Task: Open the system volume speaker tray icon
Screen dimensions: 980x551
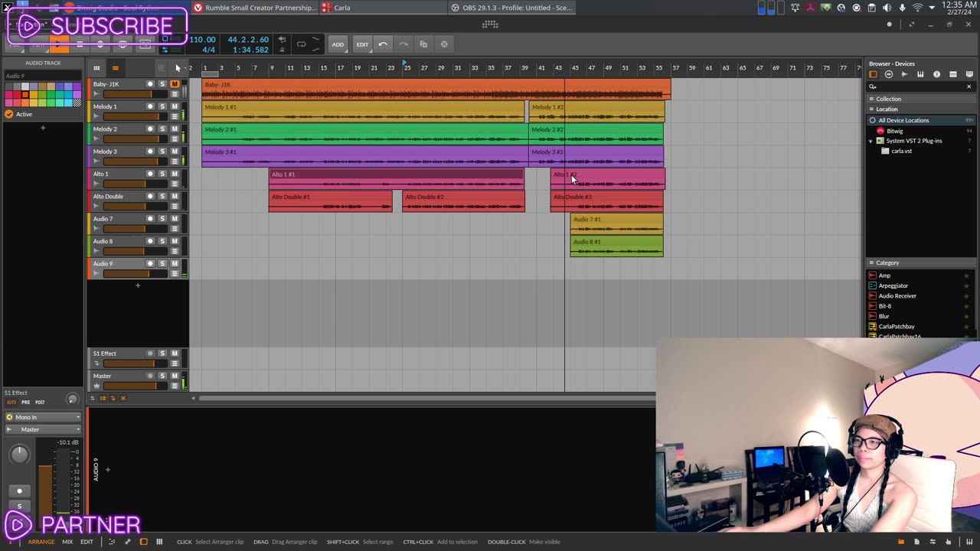Action: coord(887,8)
